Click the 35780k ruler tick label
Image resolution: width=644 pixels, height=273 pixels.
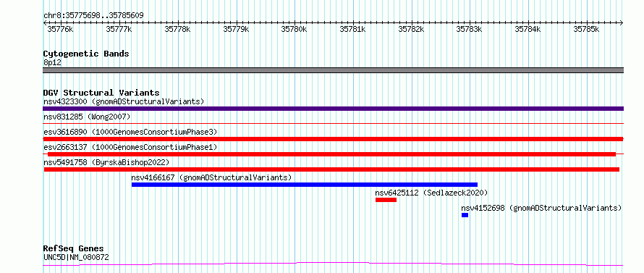(x=294, y=29)
